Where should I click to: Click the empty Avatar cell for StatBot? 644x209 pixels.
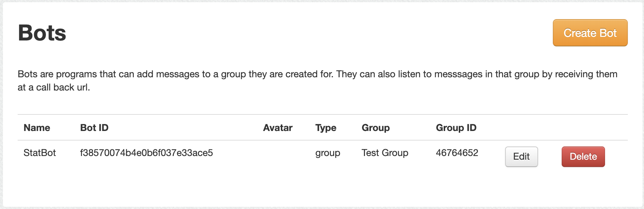[278, 153]
